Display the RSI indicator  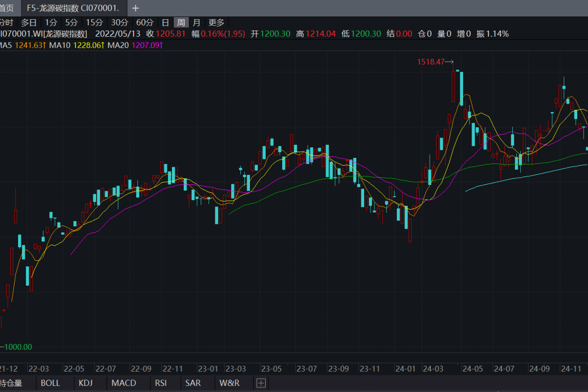tap(161, 383)
